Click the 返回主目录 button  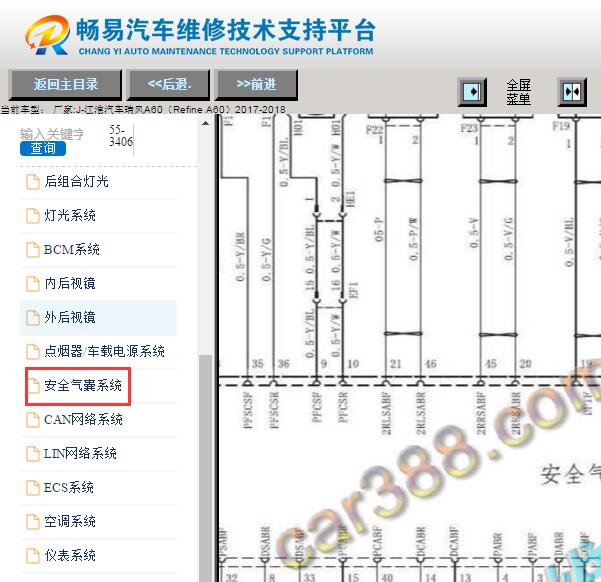coord(65,84)
